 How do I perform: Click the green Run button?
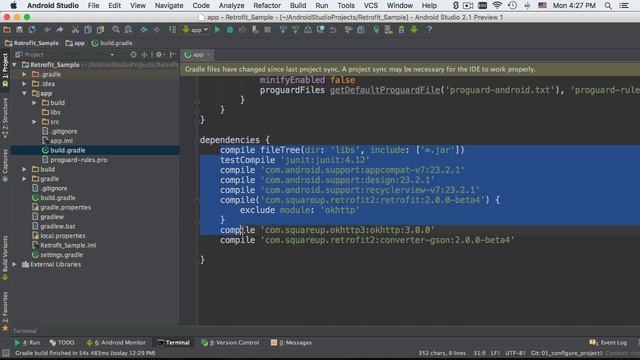pos(217,30)
